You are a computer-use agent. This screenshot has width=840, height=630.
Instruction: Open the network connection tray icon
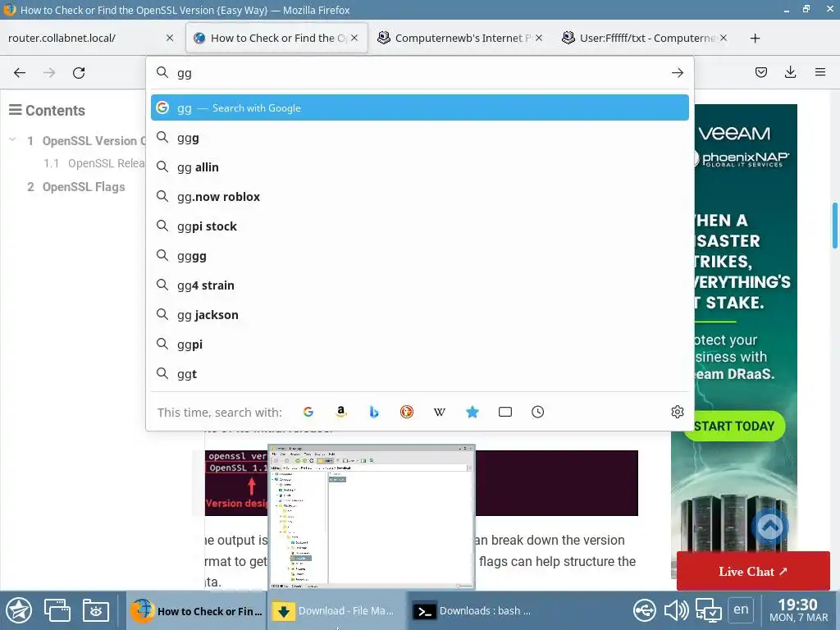click(644, 610)
